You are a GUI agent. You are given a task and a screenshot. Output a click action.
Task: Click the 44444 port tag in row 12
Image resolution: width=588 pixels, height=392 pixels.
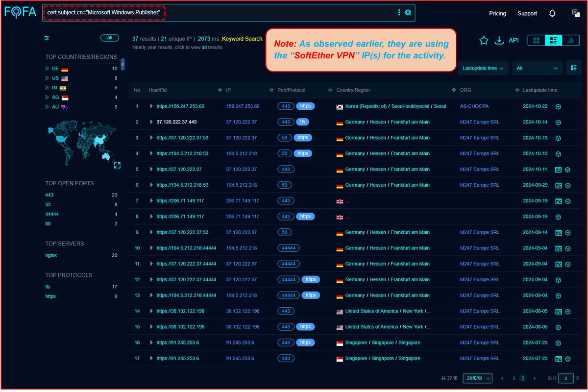tap(288, 280)
